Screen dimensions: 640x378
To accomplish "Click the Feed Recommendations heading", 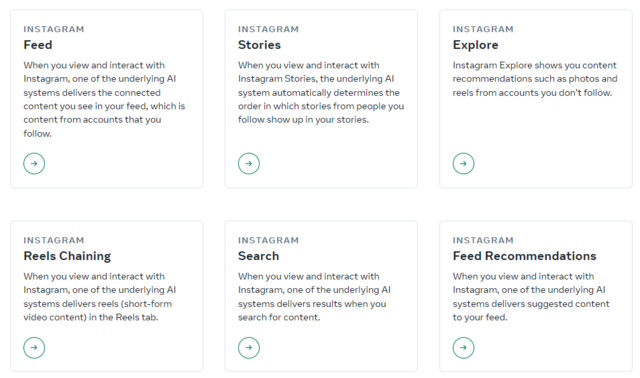I will tap(524, 256).
